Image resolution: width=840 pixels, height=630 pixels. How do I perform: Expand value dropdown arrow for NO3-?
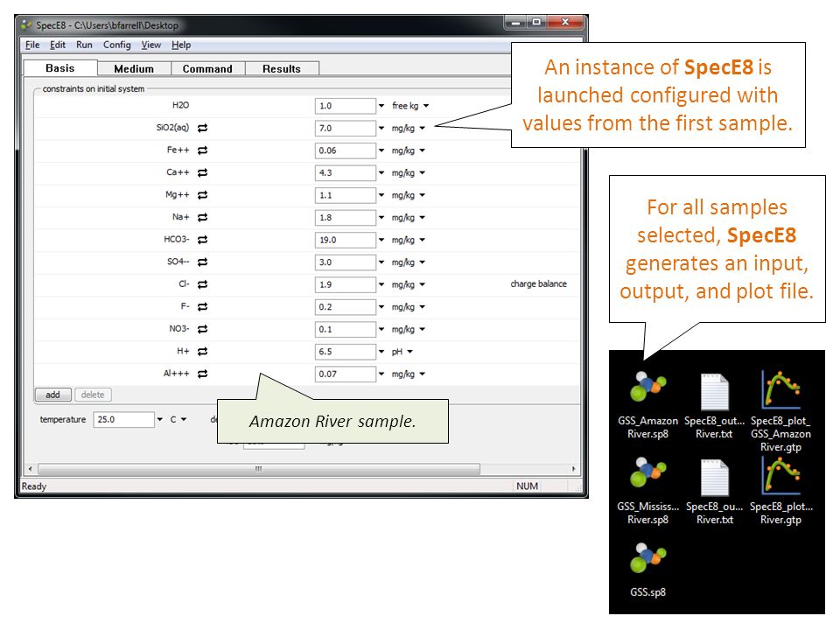(381, 330)
